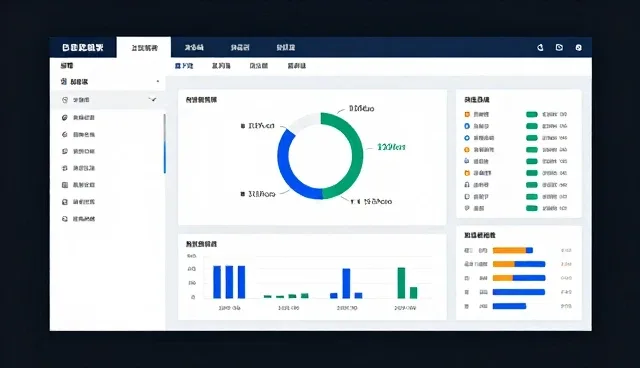This screenshot has height=368, width=640.
Task: Switch to the second sub-tab below the header
Action: pos(221,66)
